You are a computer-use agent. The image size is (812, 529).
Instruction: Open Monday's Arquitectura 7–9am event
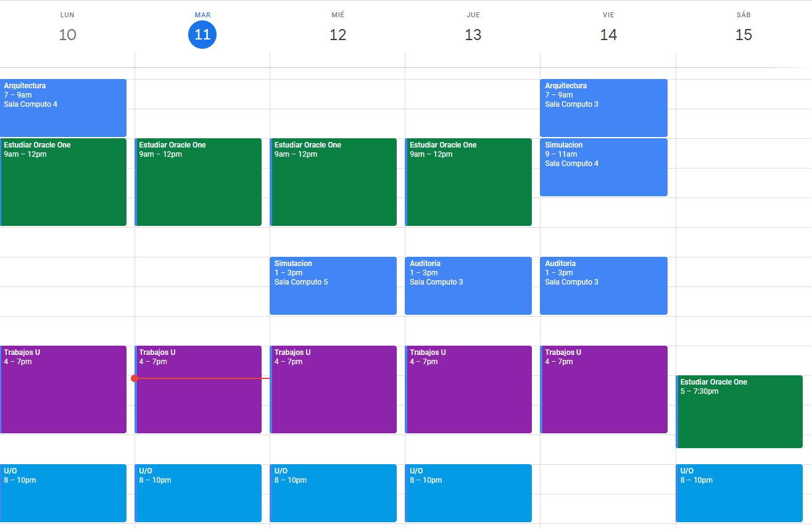63,108
